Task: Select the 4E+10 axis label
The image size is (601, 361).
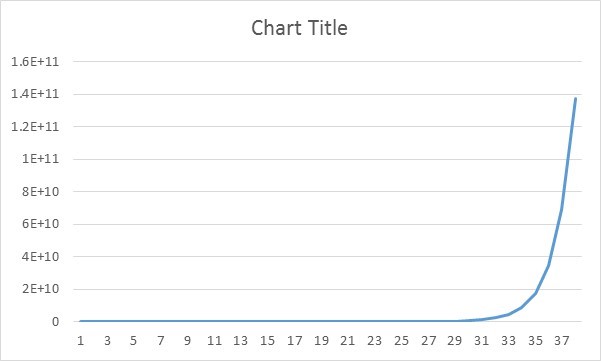Action: (x=41, y=256)
